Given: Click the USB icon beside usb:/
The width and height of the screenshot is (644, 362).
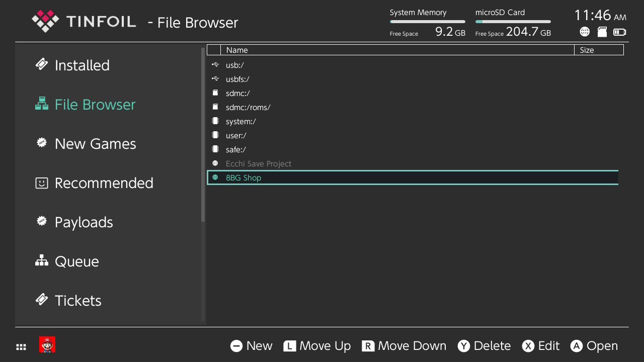Looking at the screenshot, I should tap(215, 64).
